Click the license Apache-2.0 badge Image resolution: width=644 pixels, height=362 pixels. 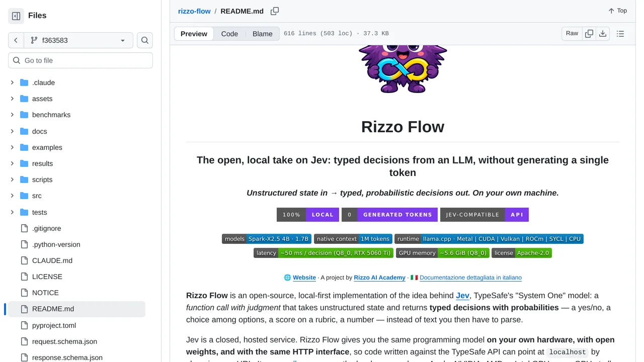[522, 253]
